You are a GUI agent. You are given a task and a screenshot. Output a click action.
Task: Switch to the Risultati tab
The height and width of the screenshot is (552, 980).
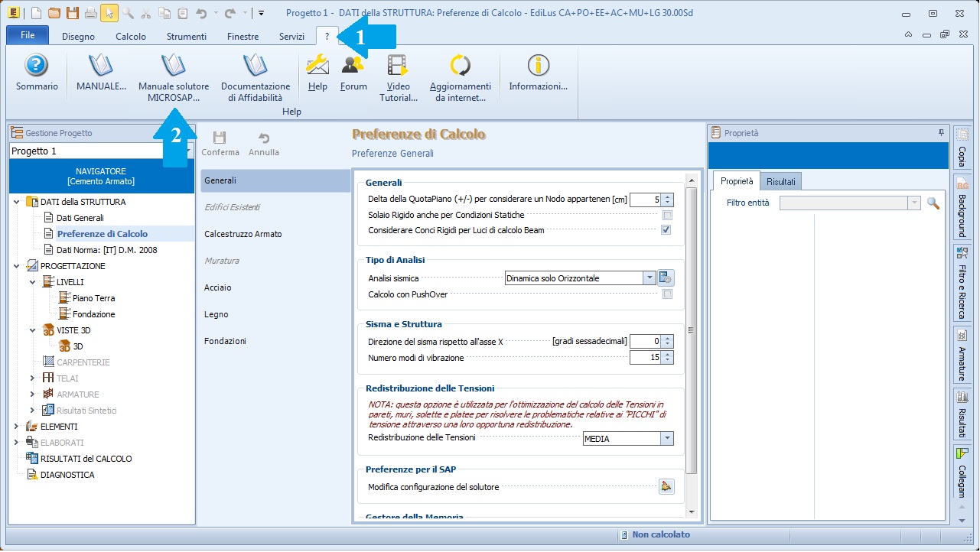point(781,182)
